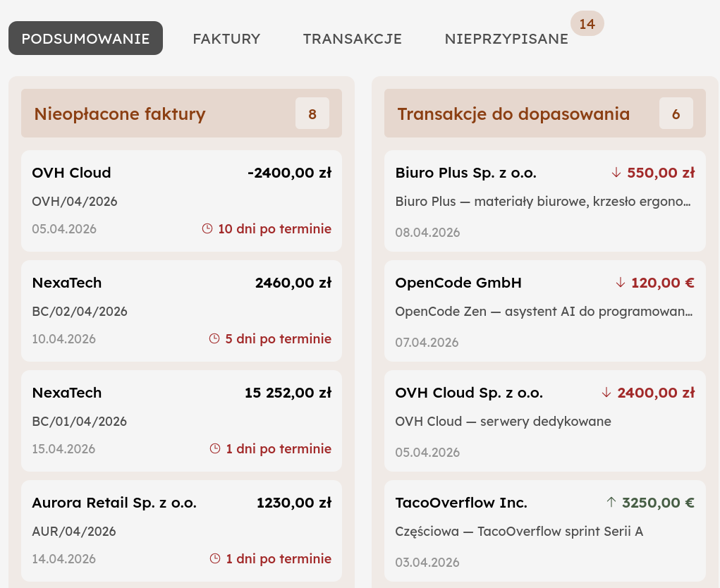The height and width of the screenshot is (588, 720).
Task: Click the Transakcje do dopasowania header
Action: coord(544,114)
